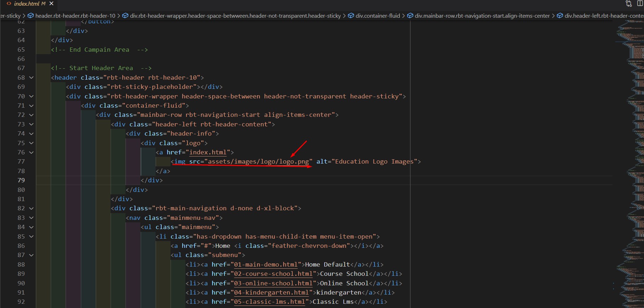Image resolution: width=644 pixels, height=308 pixels.
Task: Select breadcrumb div.header-left.rbt-header-content
Action: (x=604, y=16)
